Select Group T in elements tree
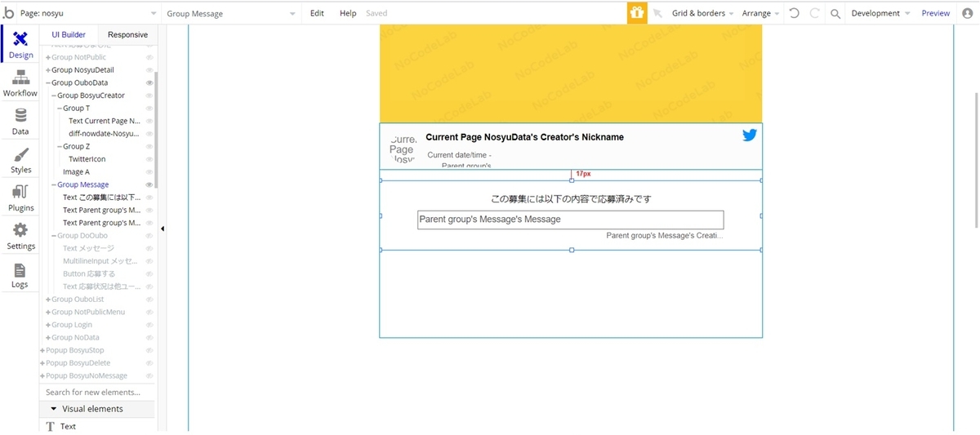The height and width of the screenshot is (435, 980). [77, 108]
